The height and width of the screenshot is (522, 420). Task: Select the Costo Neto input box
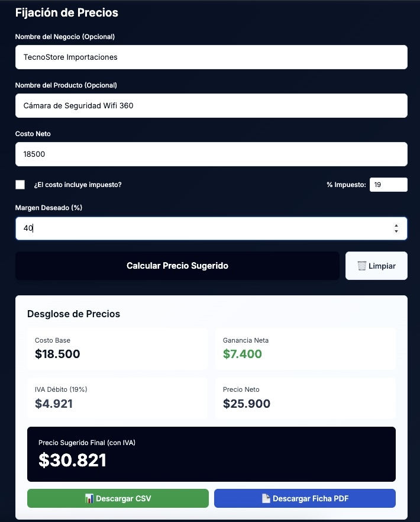click(211, 154)
